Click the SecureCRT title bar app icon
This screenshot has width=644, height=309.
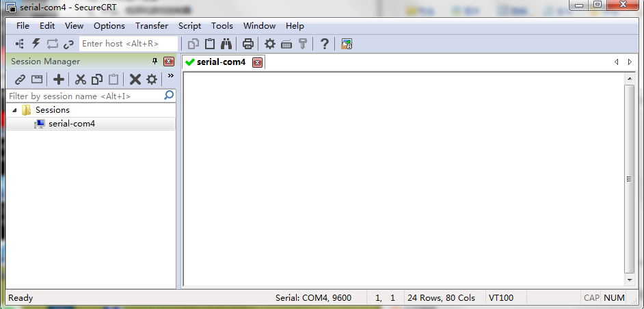click(11, 7)
